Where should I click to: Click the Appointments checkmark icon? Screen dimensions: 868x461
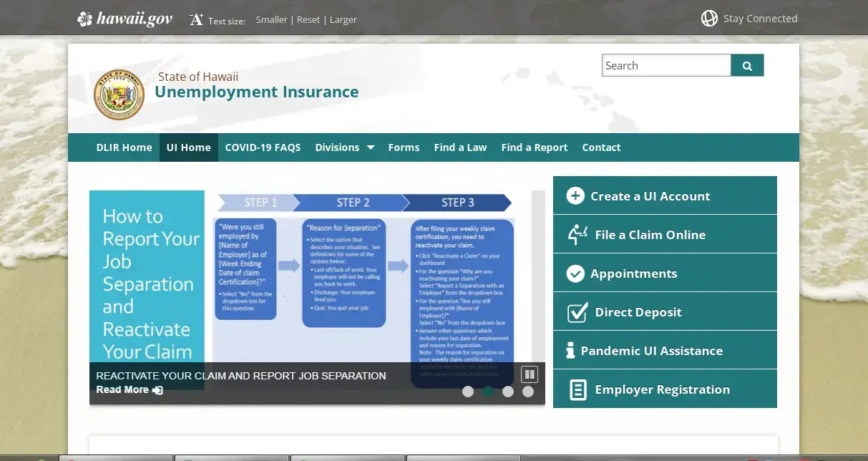[x=576, y=273]
